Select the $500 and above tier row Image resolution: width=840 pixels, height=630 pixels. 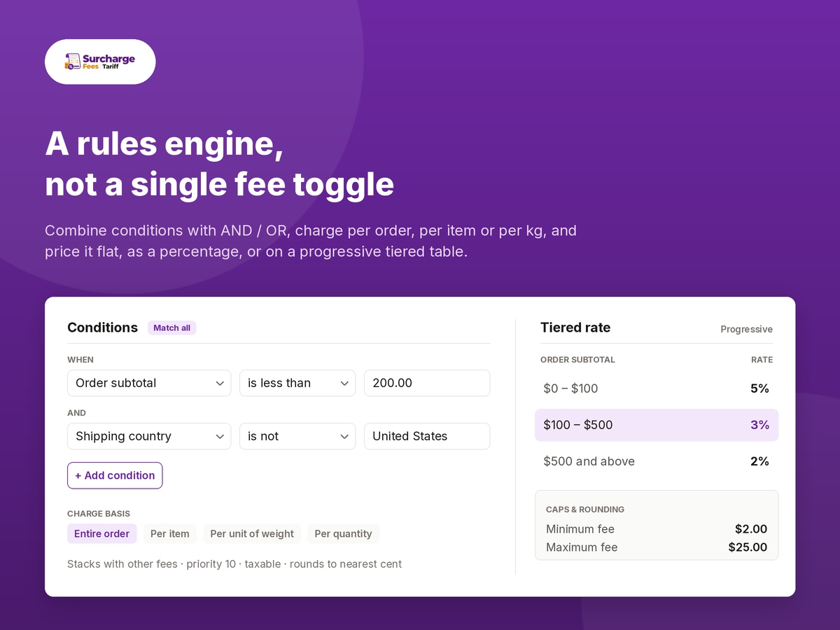point(657,461)
